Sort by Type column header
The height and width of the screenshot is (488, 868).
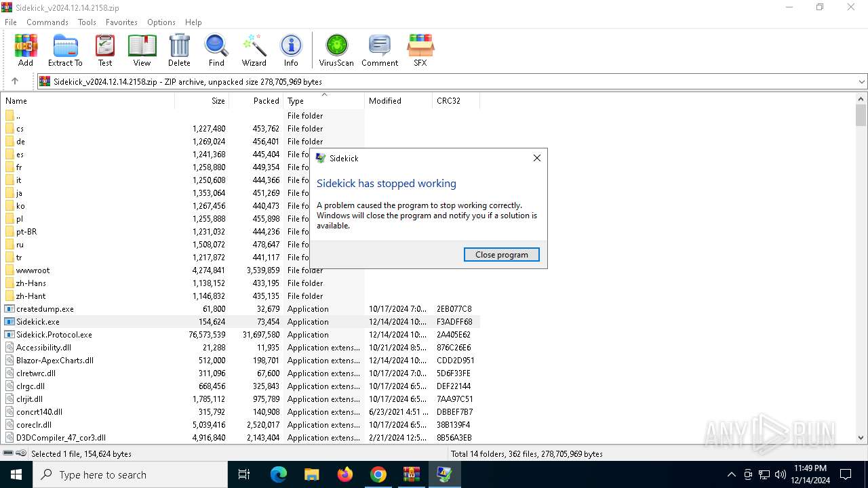coord(324,100)
